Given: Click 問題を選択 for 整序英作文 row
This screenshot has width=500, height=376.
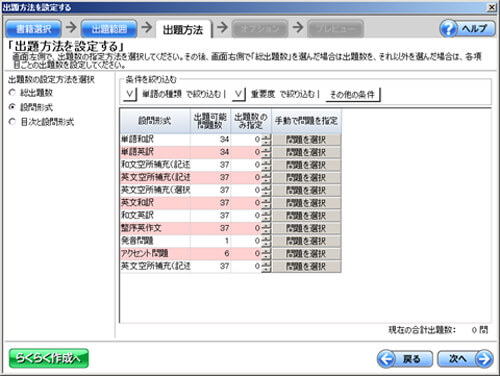Looking at the screenshot, I should click(306, 228).
